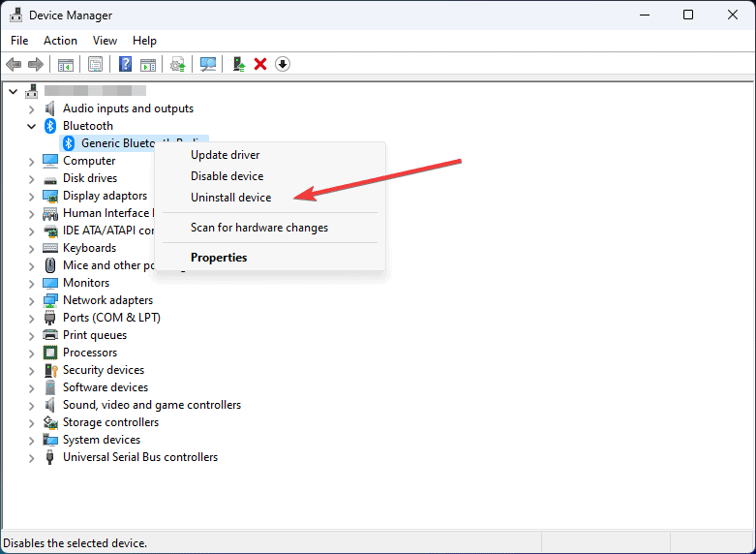Click the Disk drives icon
The image size is (756, 554).
[x=50, y=179]
